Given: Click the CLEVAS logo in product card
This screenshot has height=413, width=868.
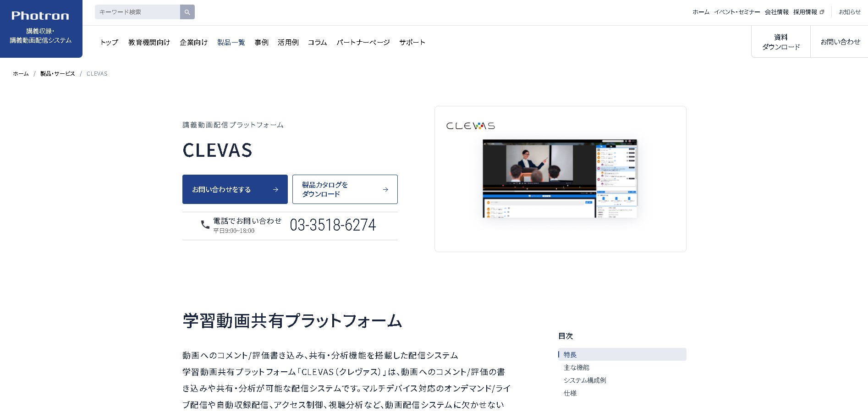Looking at the screenshot, I should coord(471,126).
